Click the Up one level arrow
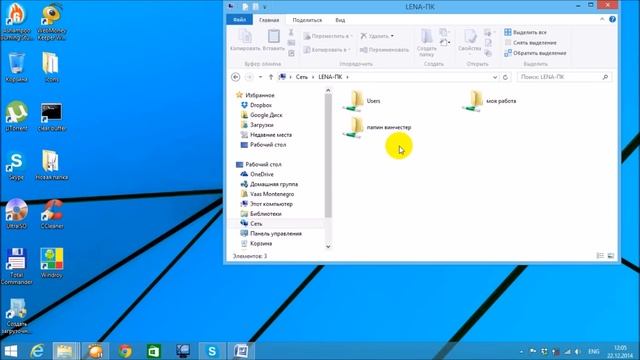This screenshot has height=360, width=640. tap(271, 77)
